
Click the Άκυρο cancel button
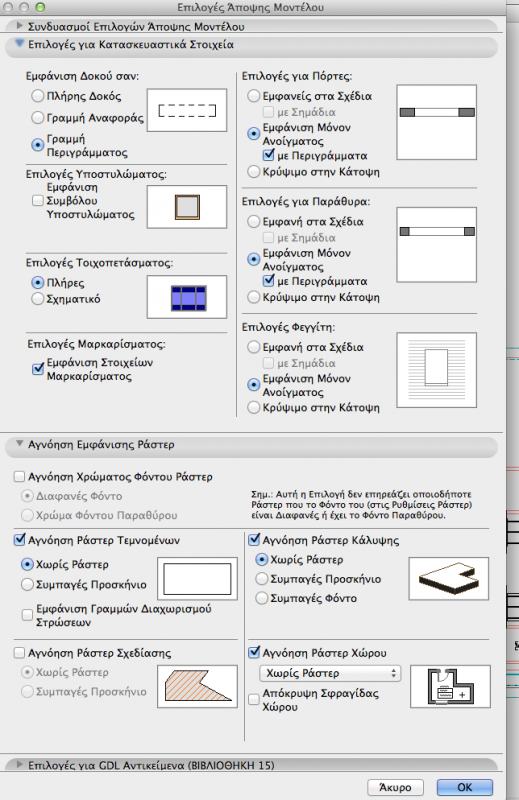tap(396, 787)
